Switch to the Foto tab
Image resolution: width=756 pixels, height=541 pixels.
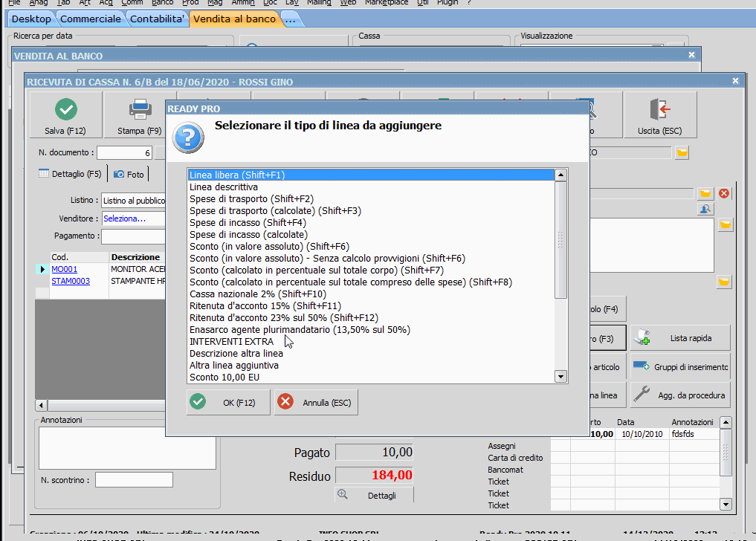(129, 174)
